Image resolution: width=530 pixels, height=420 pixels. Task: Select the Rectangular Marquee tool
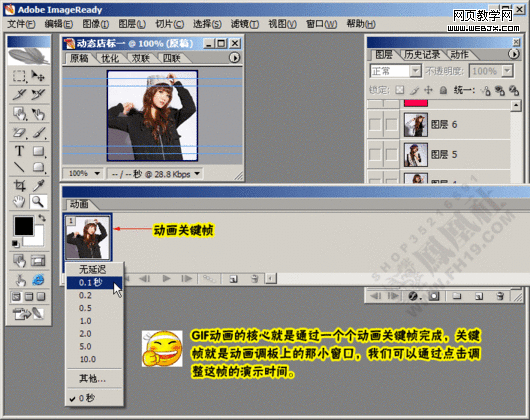[19, 76]
